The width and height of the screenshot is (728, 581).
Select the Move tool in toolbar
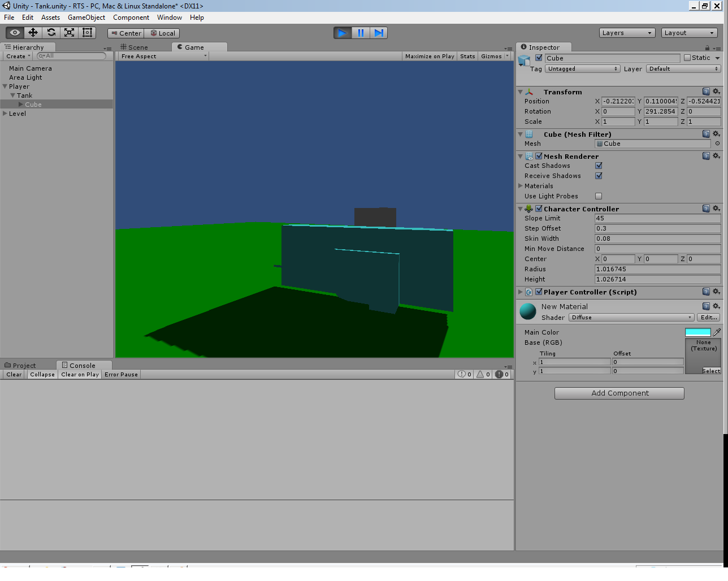[x=33, y=33]
